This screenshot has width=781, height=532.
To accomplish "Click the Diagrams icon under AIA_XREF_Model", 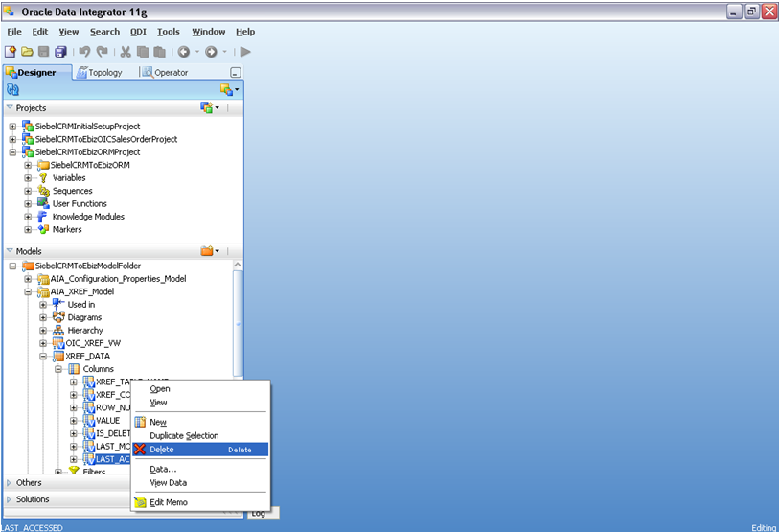I will tap(58, 317).
